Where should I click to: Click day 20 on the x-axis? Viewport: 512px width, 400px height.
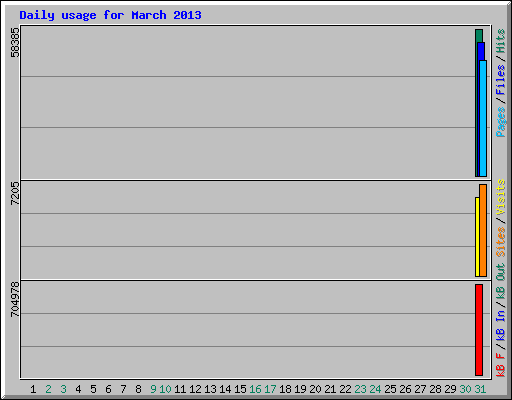(x=315, y=389)
